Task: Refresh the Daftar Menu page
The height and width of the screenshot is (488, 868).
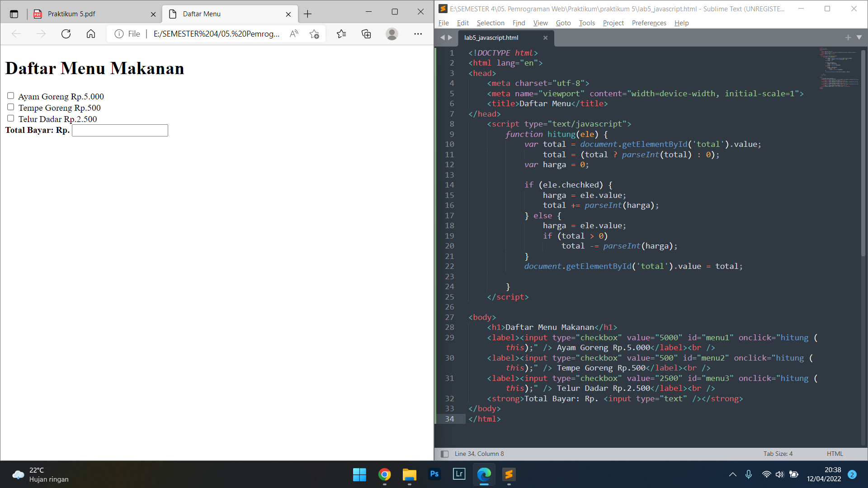Action: [x=66, y=34]
